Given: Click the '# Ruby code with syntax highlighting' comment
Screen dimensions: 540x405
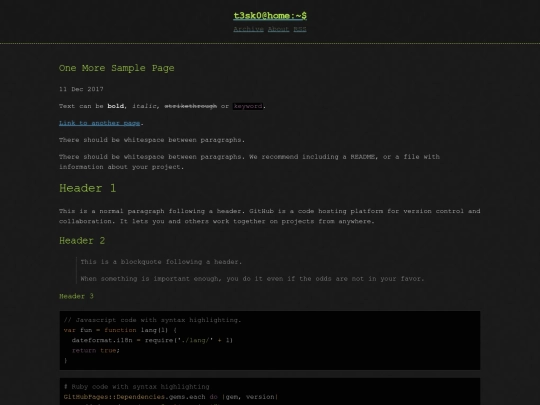Looking at the screenshot, I should 136,387.
